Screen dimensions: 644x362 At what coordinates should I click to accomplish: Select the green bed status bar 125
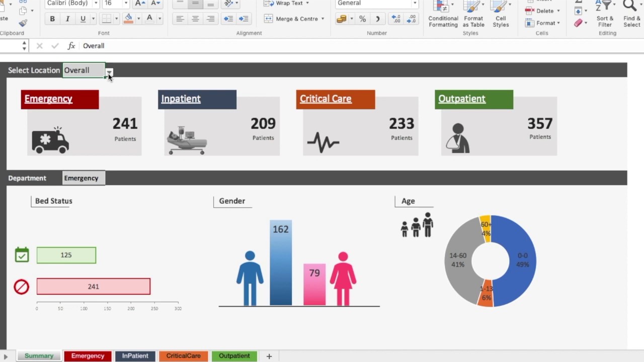point(66,255)
